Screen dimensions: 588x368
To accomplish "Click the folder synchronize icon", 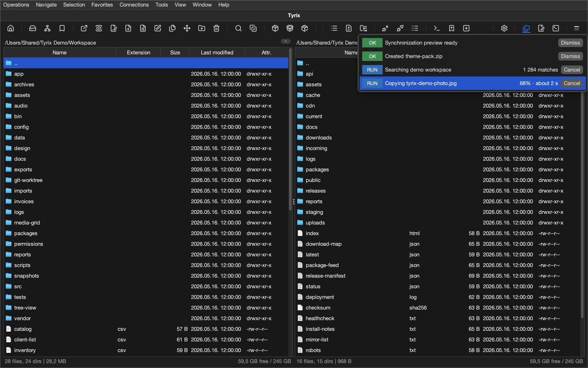I will coord(363,28).
